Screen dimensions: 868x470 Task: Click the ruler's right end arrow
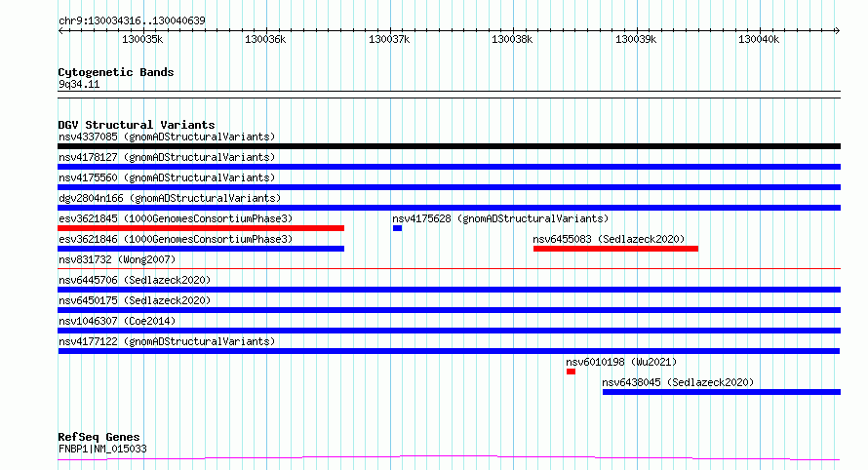(838, 30)
